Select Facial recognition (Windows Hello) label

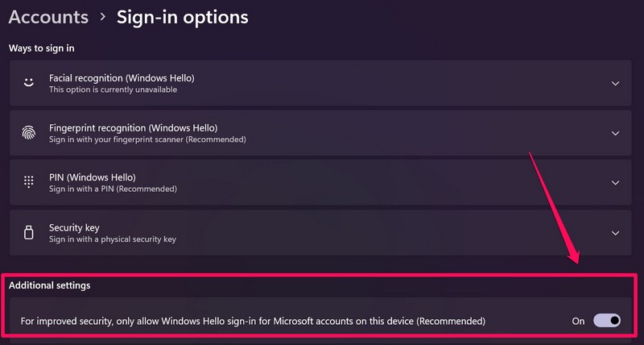(x=122, y=78)
